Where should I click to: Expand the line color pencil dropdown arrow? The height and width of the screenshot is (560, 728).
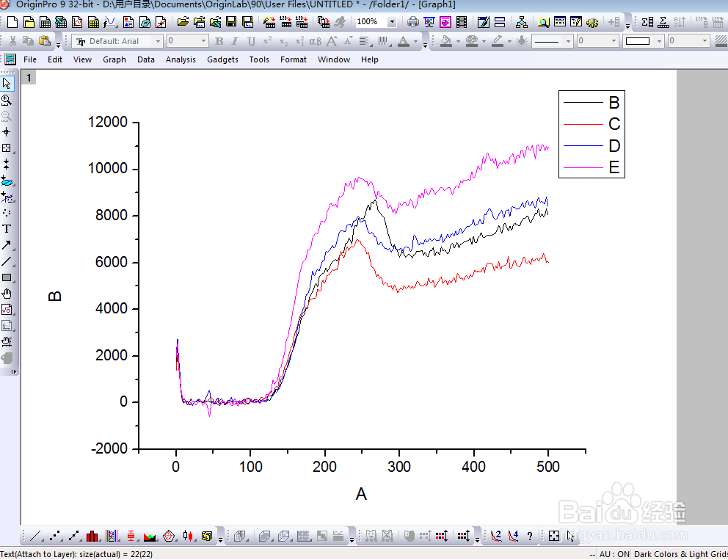tap(509, 41)
